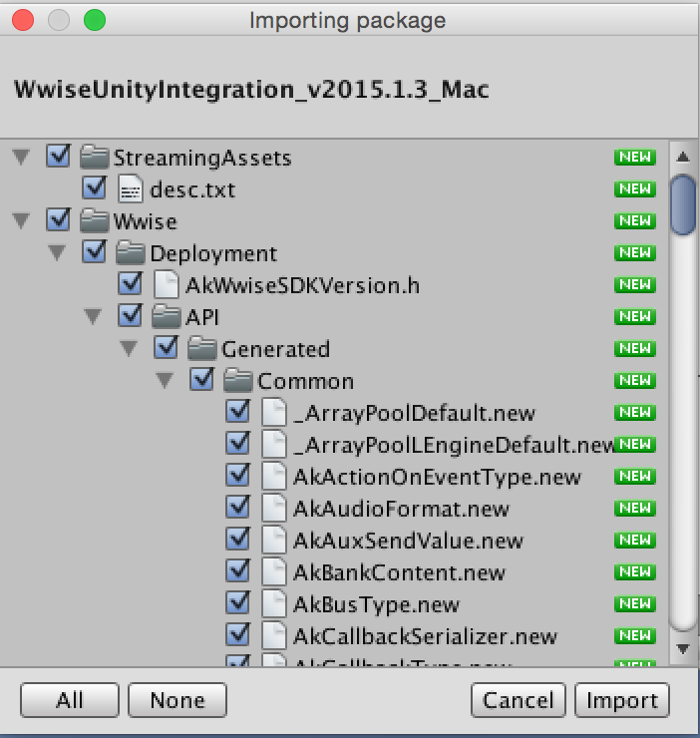
Task: Click the Wwise folder icon
Action: 95,220
